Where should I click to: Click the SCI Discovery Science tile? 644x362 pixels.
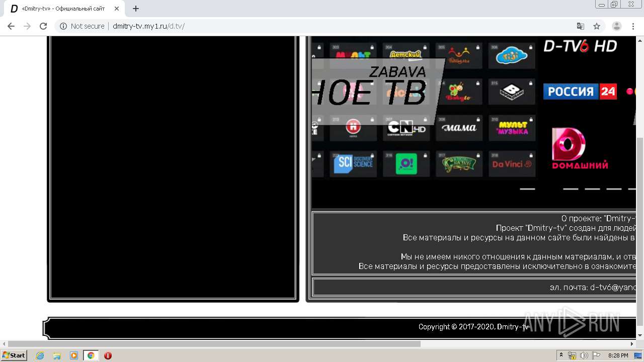[353, 164]
